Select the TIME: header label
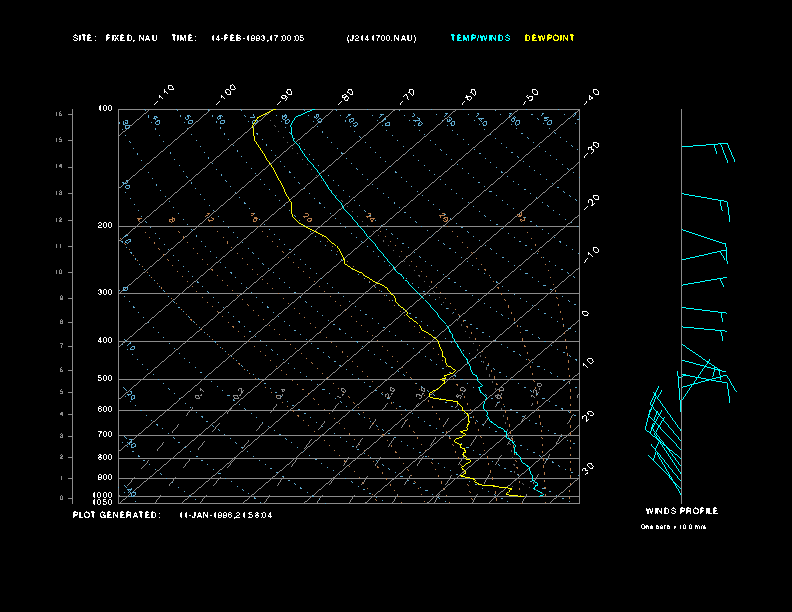This screenshot has width=792, height=612. [x=184, y=38]
